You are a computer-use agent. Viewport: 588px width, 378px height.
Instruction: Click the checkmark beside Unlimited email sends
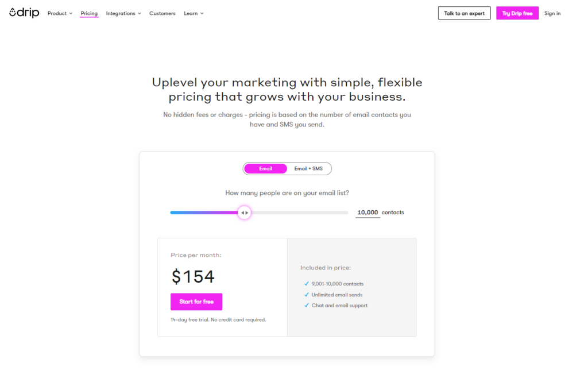pos(307,295)
